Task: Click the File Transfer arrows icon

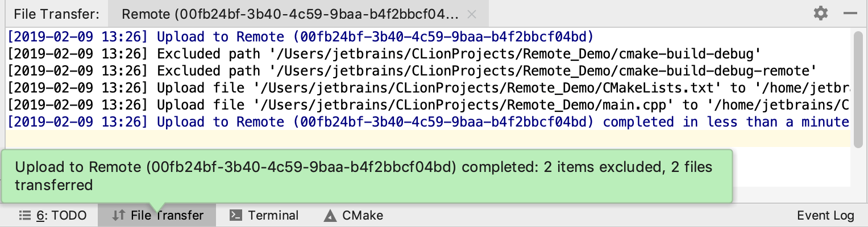Action: click(118, 216)
